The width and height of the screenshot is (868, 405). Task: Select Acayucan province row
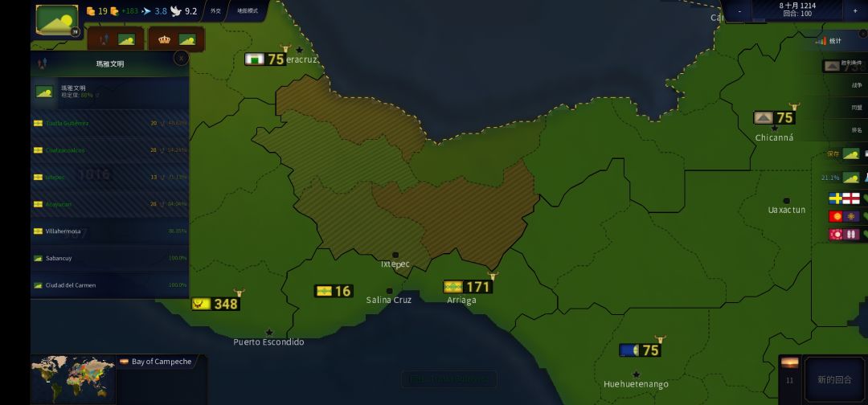(109, 204)
